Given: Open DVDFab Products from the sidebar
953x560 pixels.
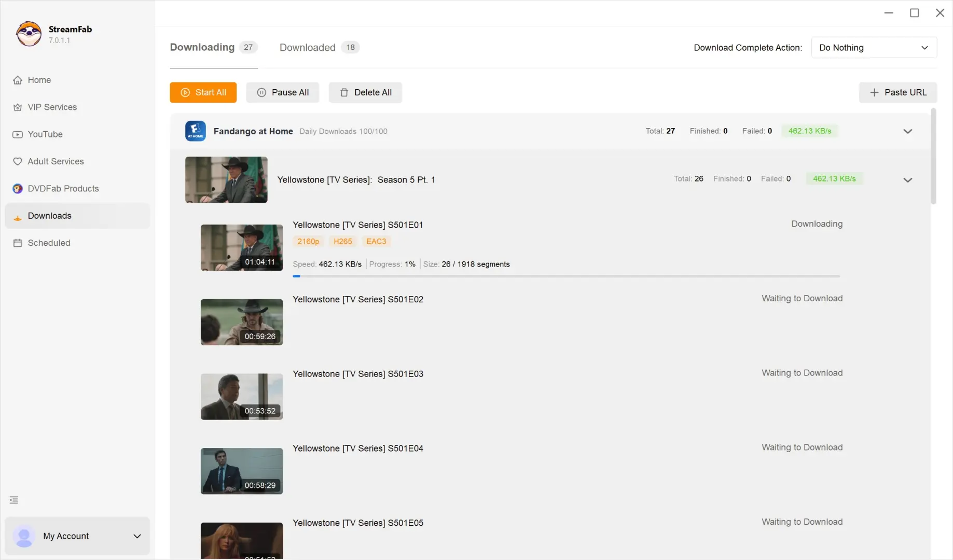Looking at the screenshot, I should (x=77, y=188).
